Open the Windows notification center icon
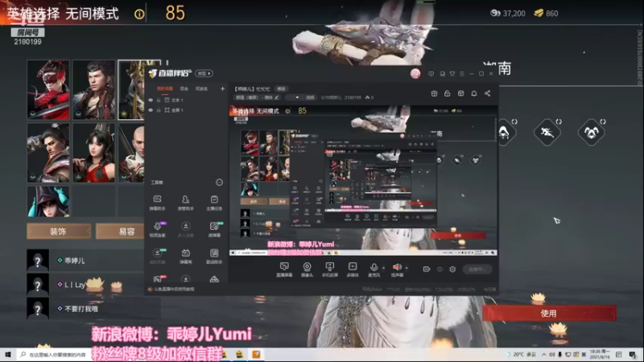 [x=633, y=355]
